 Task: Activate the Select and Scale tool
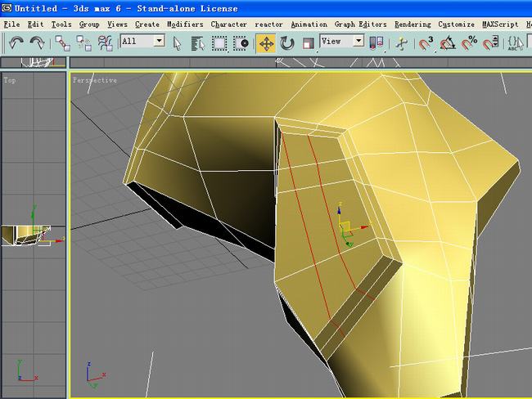pyautogui.click(x=308, y=43)
